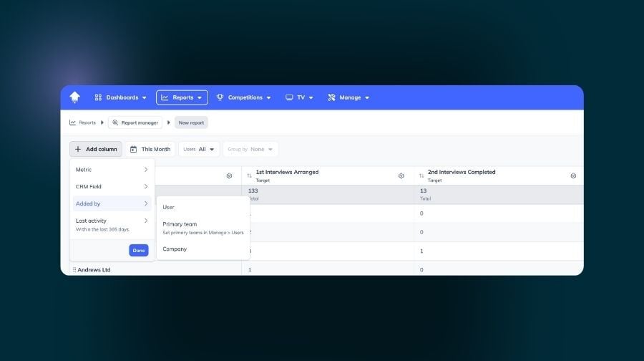
Task: Click sort arrows on 1st Interviews Arranged
Action: 249,175
